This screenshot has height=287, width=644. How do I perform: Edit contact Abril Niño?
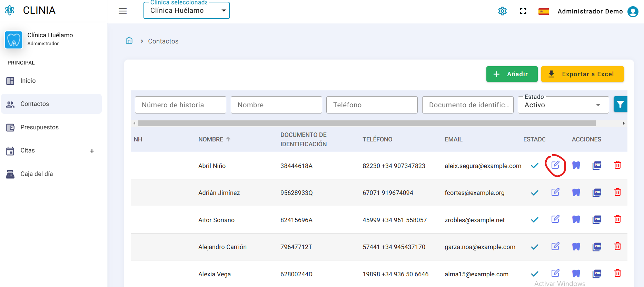pos(555,165)
